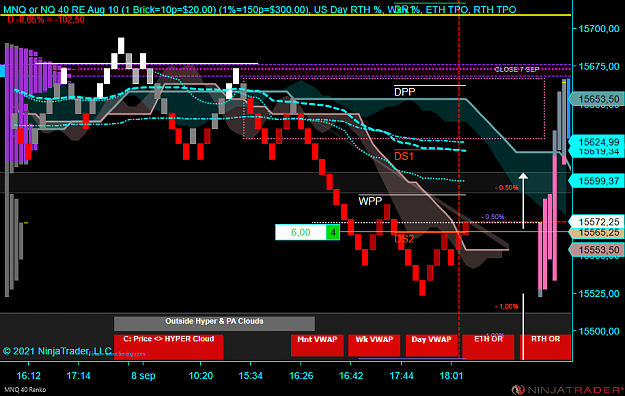Image resolution: width=625 pixels, height=396 pixels.
Task: Click the 'D -0,65% = -102,50' readout
Action: [46, 20]
